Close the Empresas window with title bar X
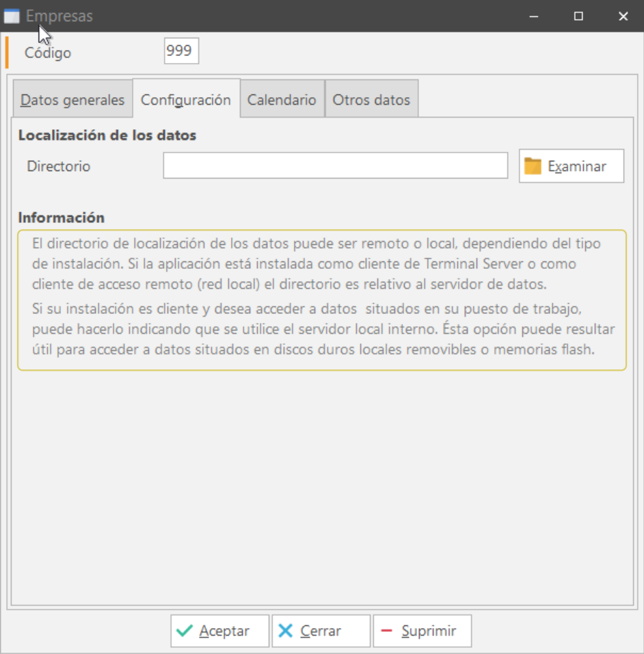The image size is (644, 654). (x=623, y=16)
